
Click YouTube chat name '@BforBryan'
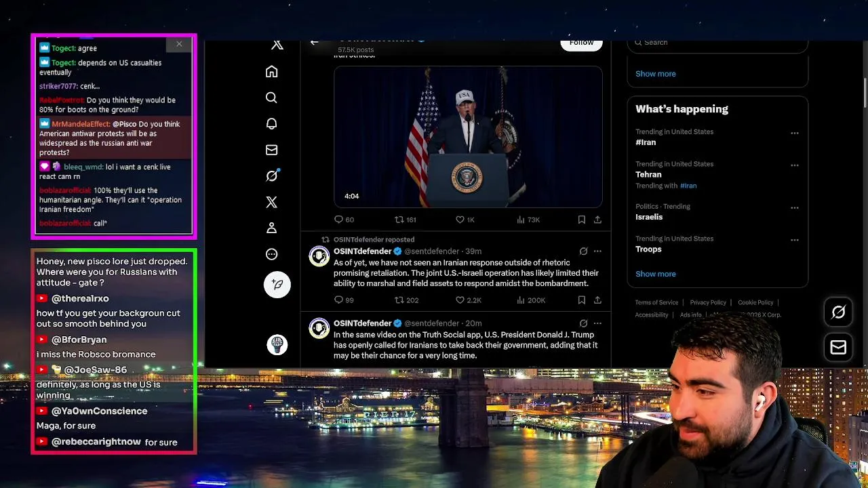coord(79,340)
